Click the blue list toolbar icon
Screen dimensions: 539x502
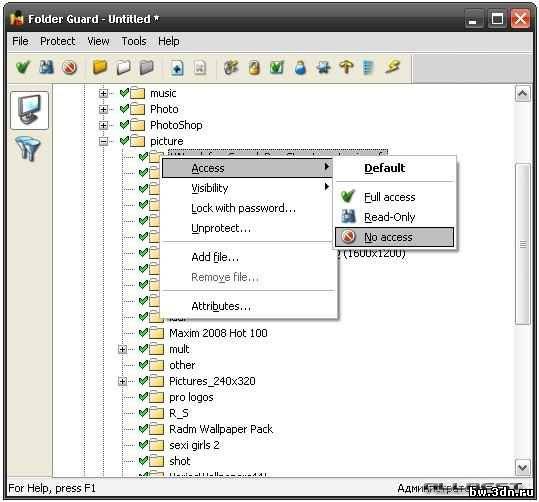368,67
